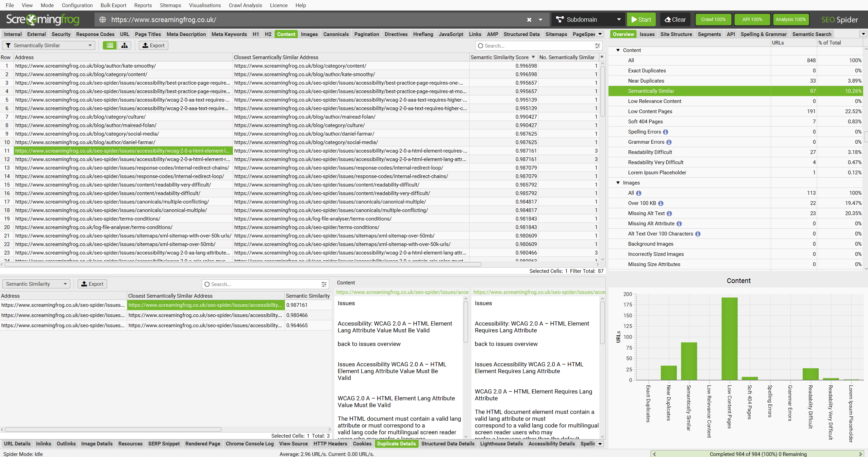Image resolution: width=868 pixels, height=457 pixels.
Task: Switch to list view icon
Action: pyautogui.click(x=110, y=46)
